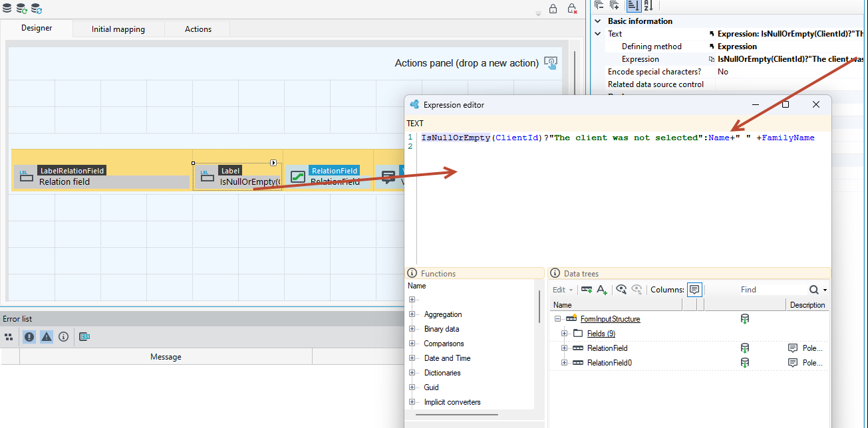The height and width of the screenshot is (428, 868).
Task: Collapse the Basic information property section
Action: (598, 21)
